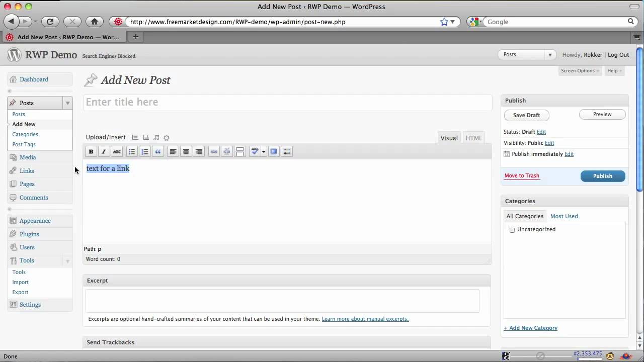Switch to the HTML editor tab
This screenshot has height=362, width=644.
473,138
